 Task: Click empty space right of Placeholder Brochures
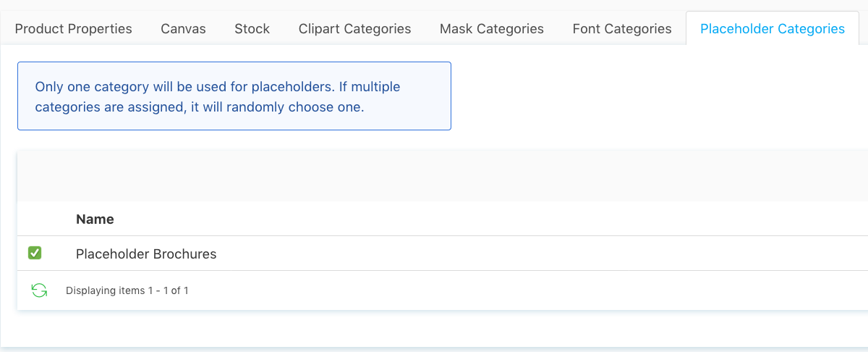[542, 254]
